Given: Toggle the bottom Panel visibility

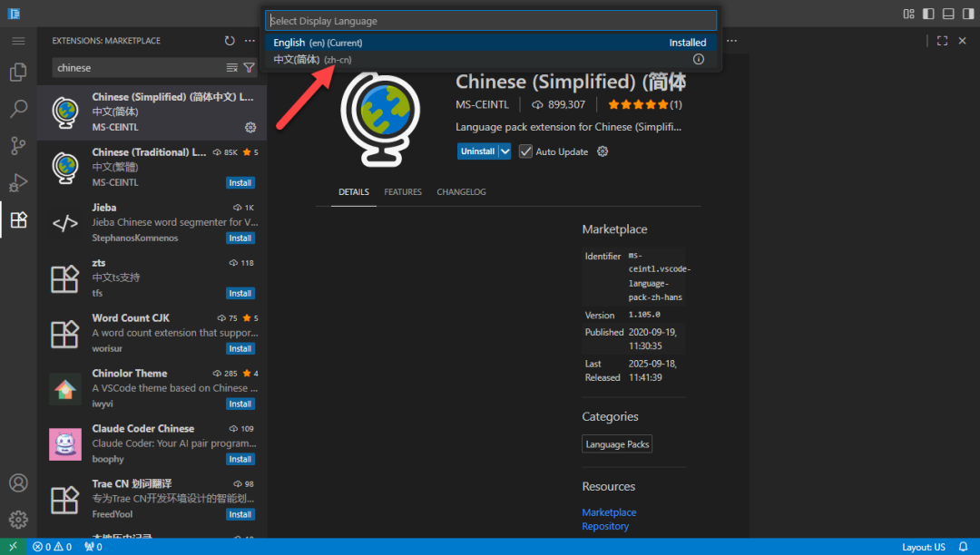Looking at the screenshot, I should [x=948, y=14].
